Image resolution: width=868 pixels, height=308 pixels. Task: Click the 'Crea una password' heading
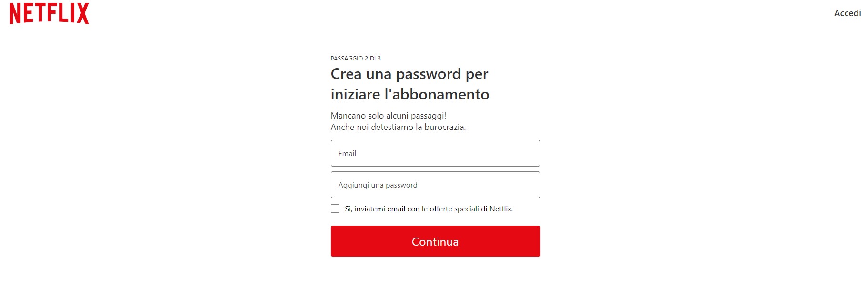[409, 84]
